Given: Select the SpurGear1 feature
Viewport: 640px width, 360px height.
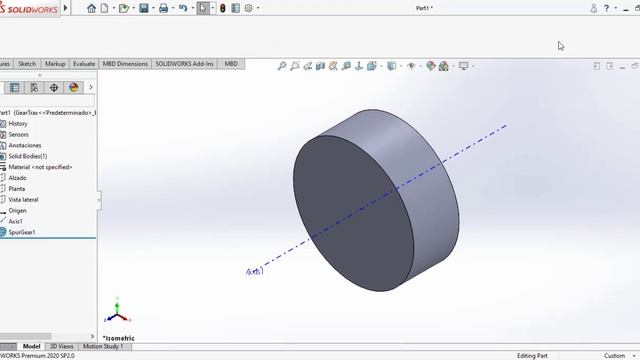Looking at the screenshot, I should (x=22, y=232).
